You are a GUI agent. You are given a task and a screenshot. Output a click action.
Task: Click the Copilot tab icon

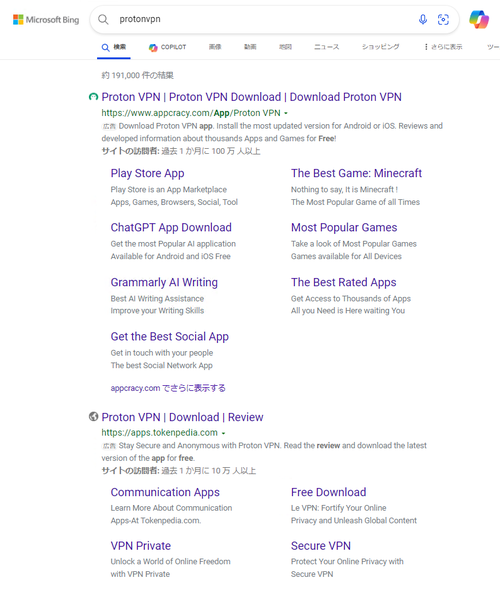(153, 47)
